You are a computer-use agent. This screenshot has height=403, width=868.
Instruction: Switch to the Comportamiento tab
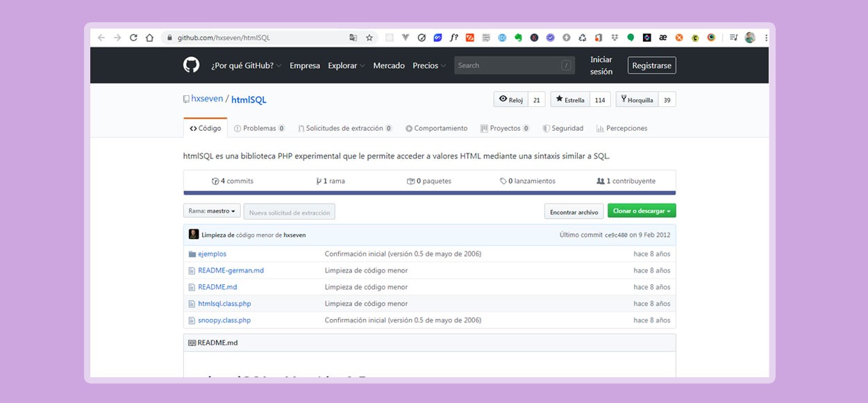point(437,128)
